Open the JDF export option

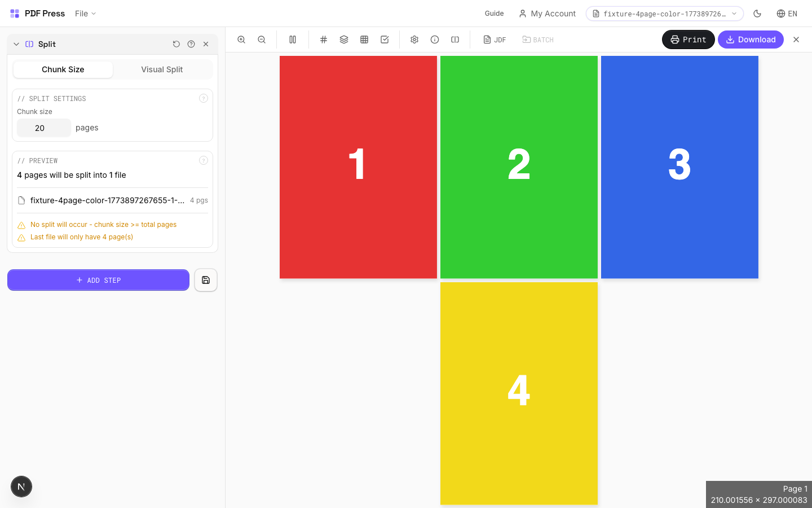(494, 40)
